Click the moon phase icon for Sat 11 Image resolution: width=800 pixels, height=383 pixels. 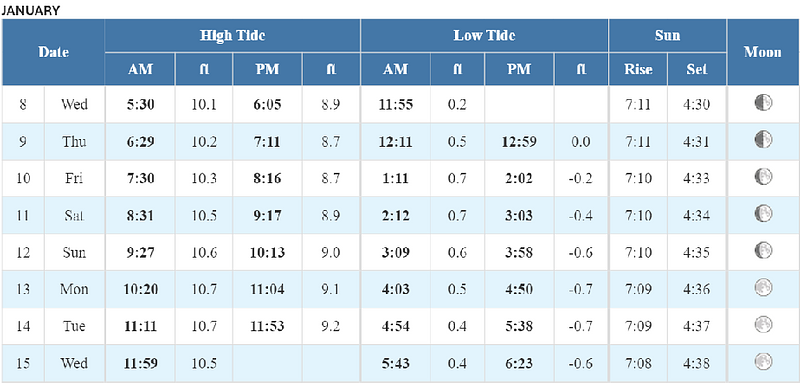pos(763,214)
